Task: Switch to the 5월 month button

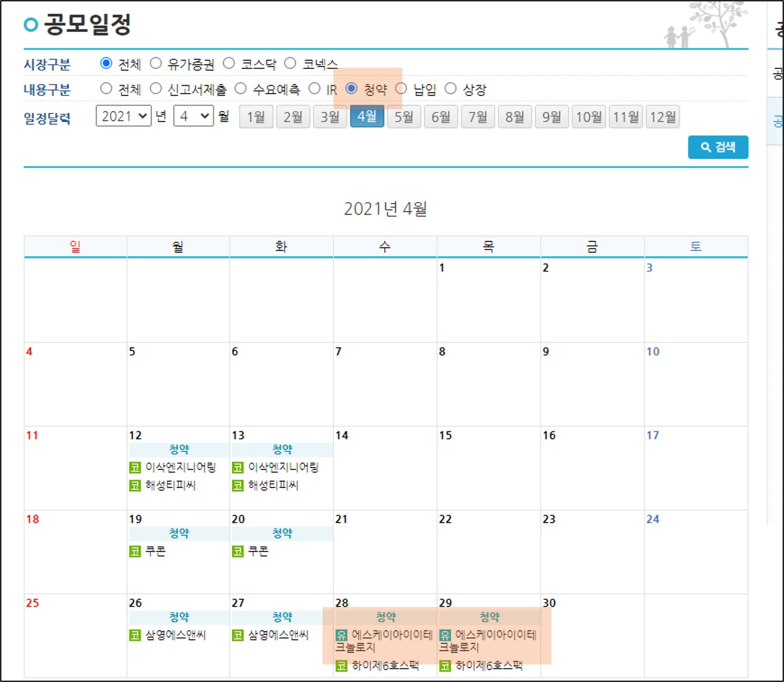Action: pos(404,117)
